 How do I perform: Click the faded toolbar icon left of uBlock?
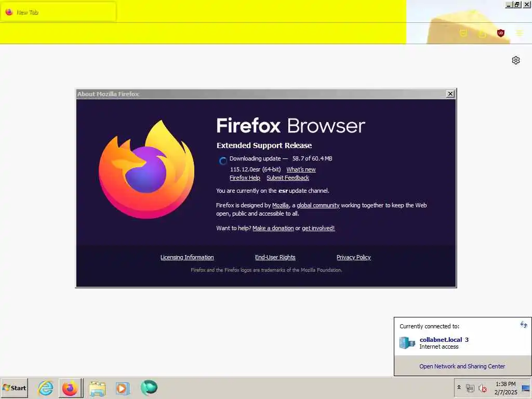point(482,33)
